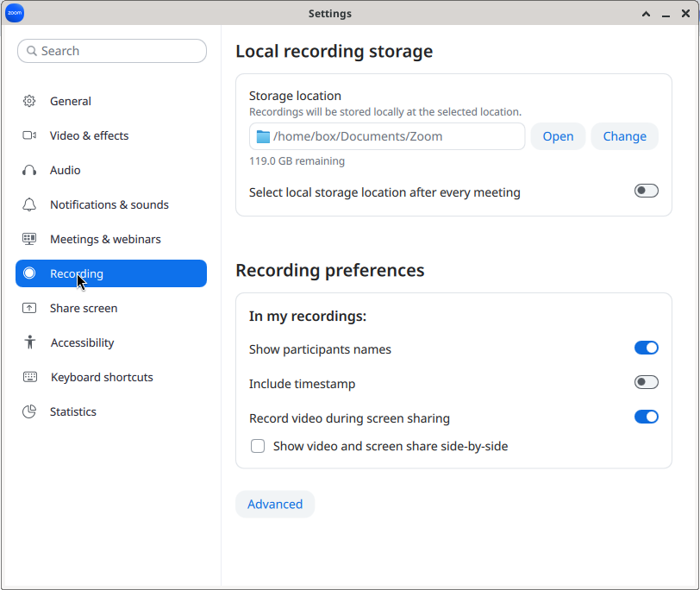Click the Keyboard shortcuts keyboard icon
This screenshot has height=590, width=700.
(30, 377)
